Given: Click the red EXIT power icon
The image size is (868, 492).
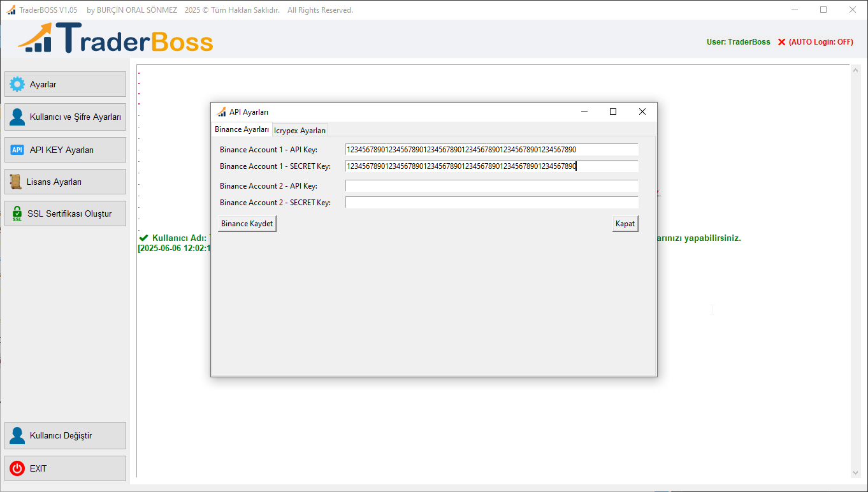Looking at the screenshot, I should click(17, 468).
